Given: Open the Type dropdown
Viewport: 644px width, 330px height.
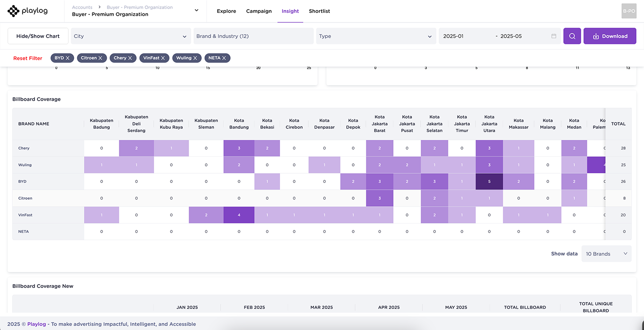Looking at the screenshot, I should [x=376, y=36].
